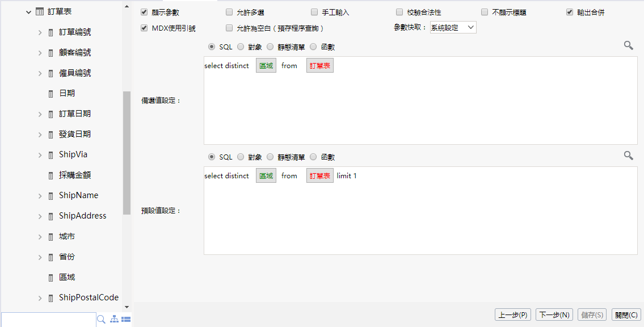Click the search magnifier beside the tree filter box

102,320
